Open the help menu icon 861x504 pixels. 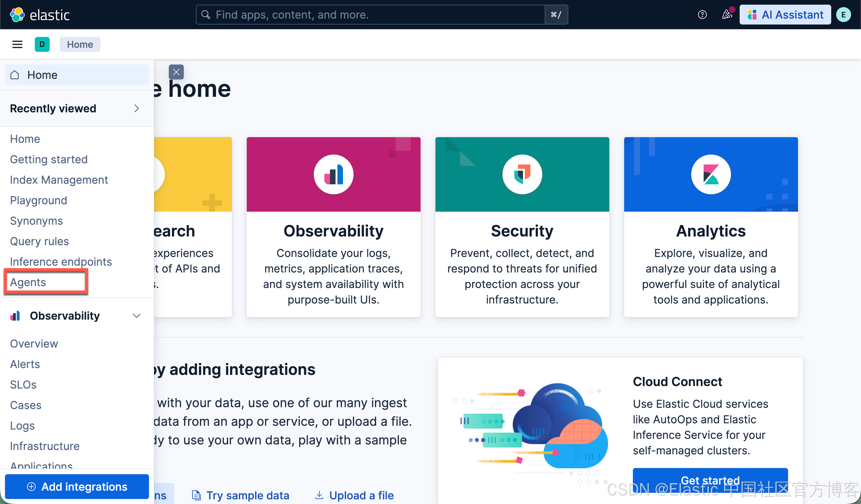point(702,15)
